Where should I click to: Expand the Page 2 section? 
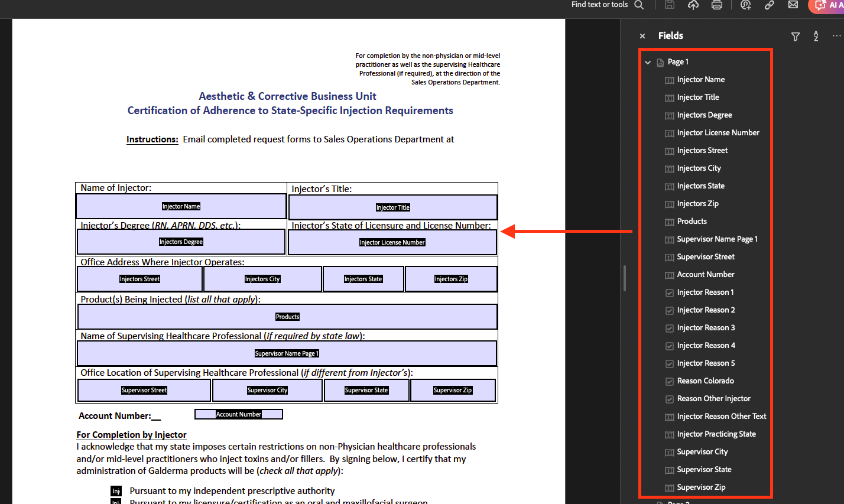[648, 502]
